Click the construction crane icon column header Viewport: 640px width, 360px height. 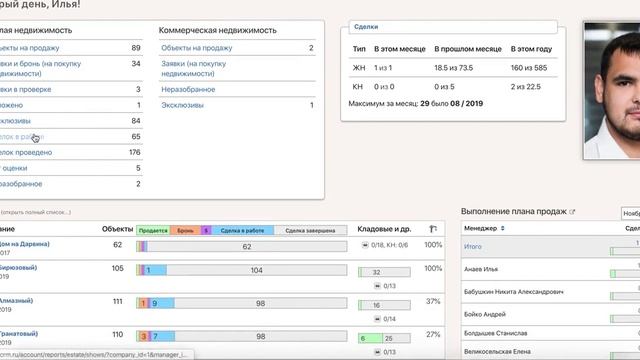tap(433, 229)
